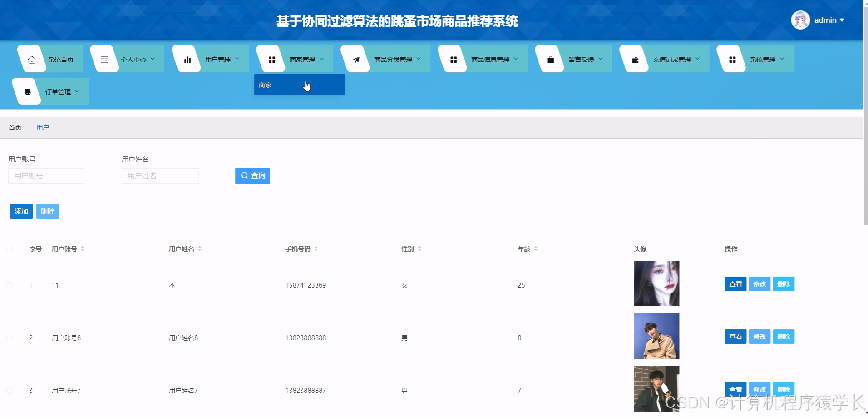Expand the 订单管理 dropdown
This screenshot has height=417, width=868.
[x=58, y=91]
